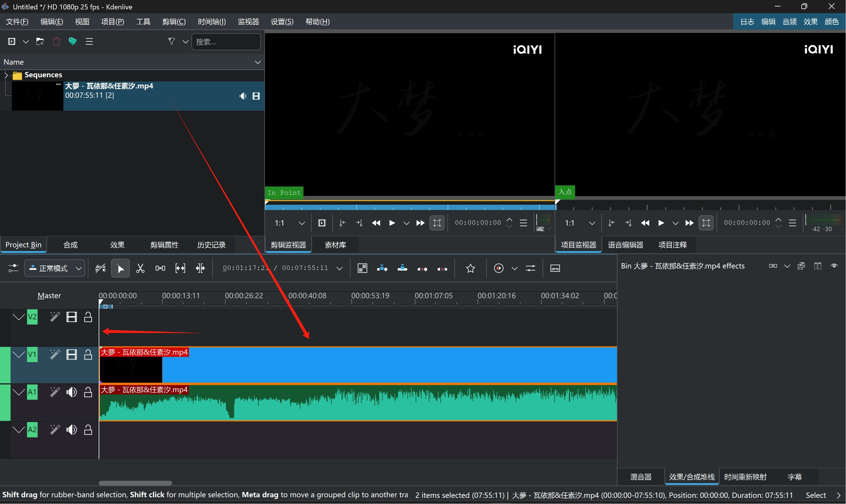846x504 pixels.
Task: Click the Subtitle tool icon
Action: [x=555, y=269]
